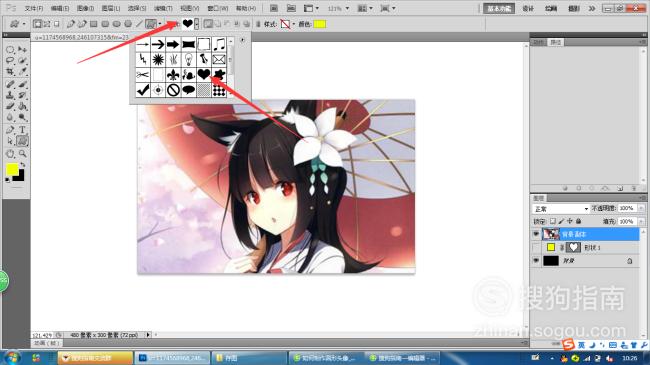Hide the top selected layer via eye
Screen dimensions: 650x365
click(536, 234)
